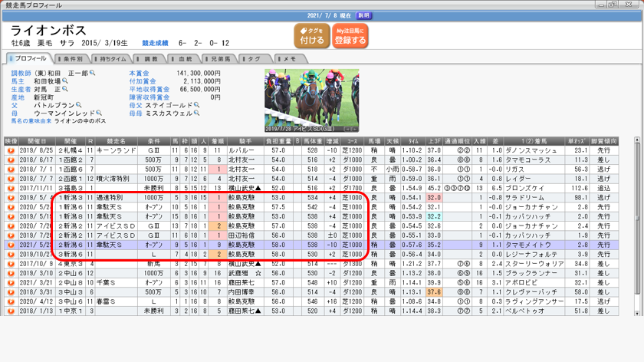Click the 上3F column header
This screenshot has height=362, width=644.
click(434, 141)
